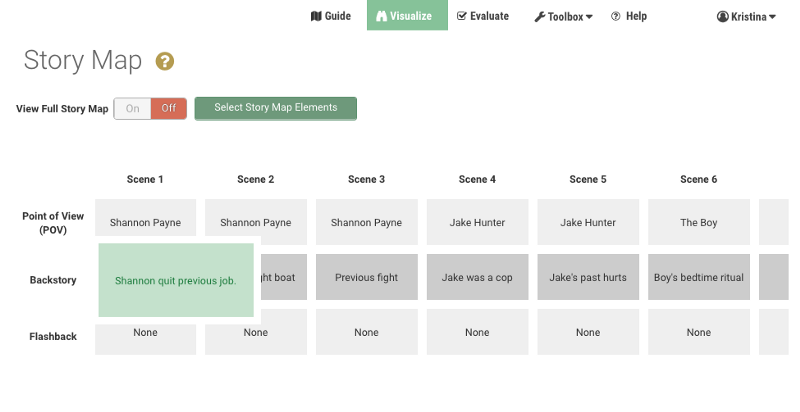
Task: Turn On the View Full Story Map toggle
Action: [132, 108]
